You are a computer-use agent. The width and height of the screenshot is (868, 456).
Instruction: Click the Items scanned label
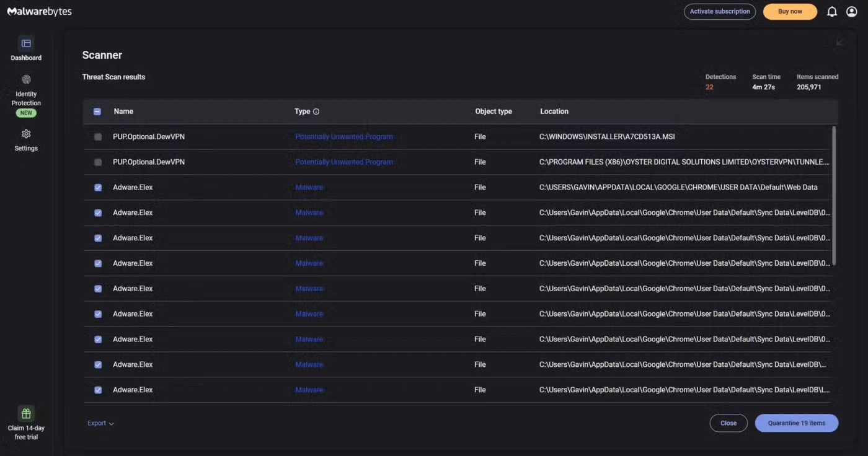(x=818, y=77)
